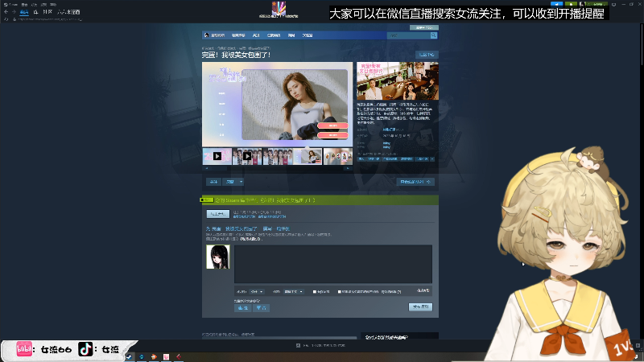Open 点数商店 Points Shop in store nav
Viewport: 644px width, 362px height.
tap(274, 35)
